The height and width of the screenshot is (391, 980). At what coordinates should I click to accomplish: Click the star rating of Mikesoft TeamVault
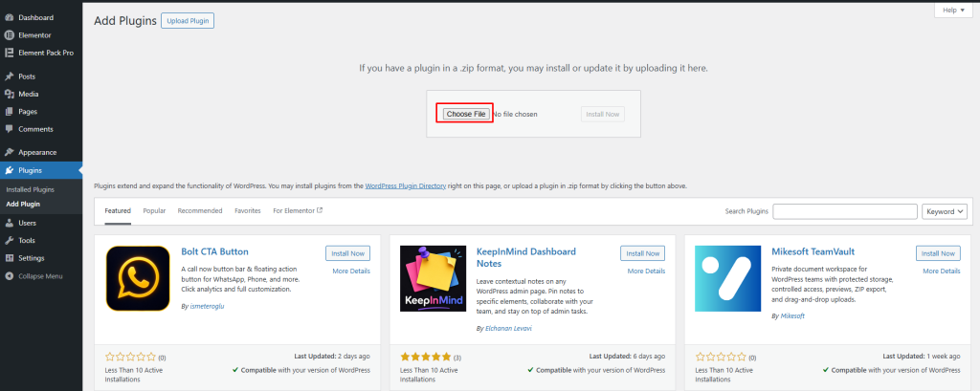(721, 358)
